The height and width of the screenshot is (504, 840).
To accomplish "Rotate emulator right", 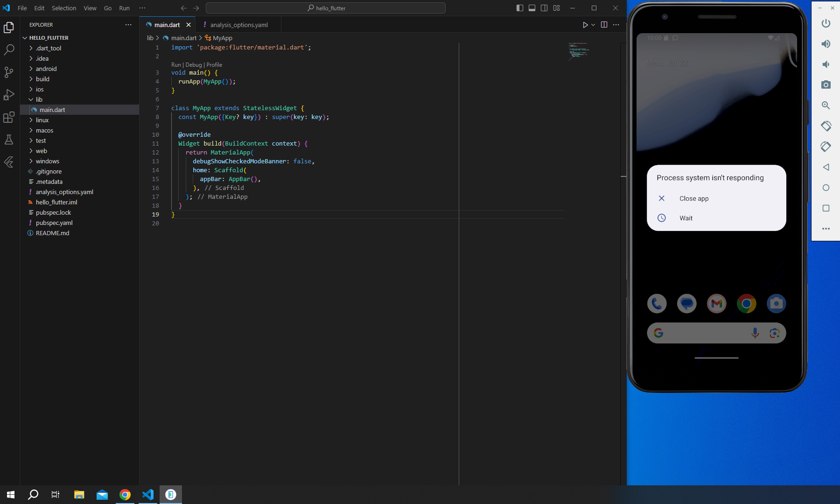I will [826, 147].
